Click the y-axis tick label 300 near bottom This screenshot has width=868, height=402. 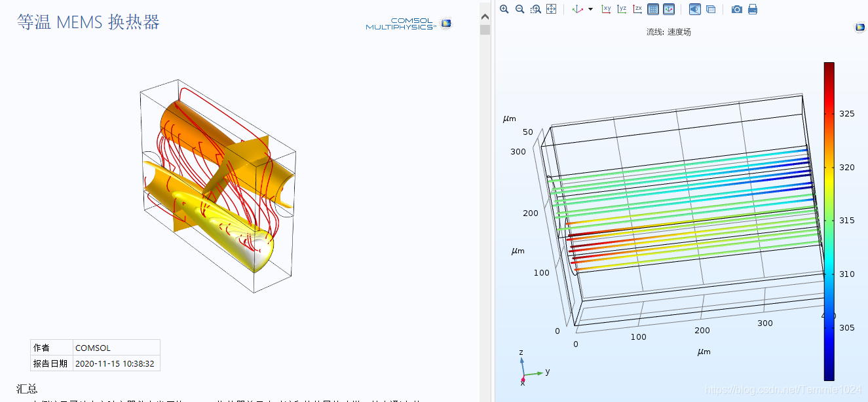pyautogui.click(x=765, y=323)
